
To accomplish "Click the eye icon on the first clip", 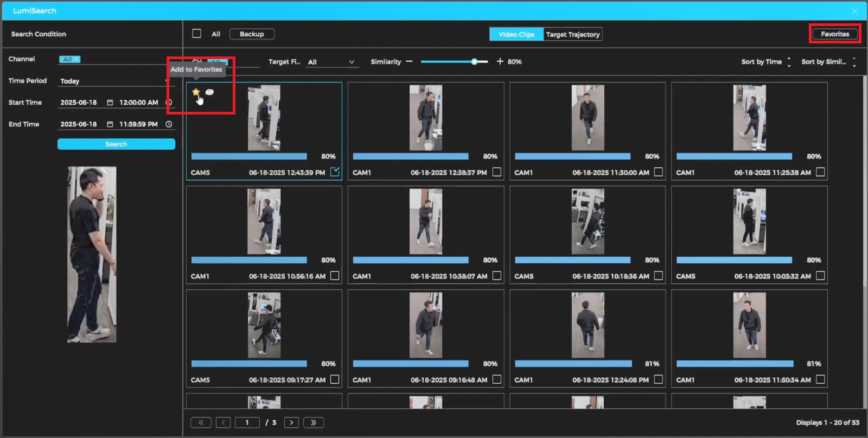I will pyautogui.click(x=209, y=92).
